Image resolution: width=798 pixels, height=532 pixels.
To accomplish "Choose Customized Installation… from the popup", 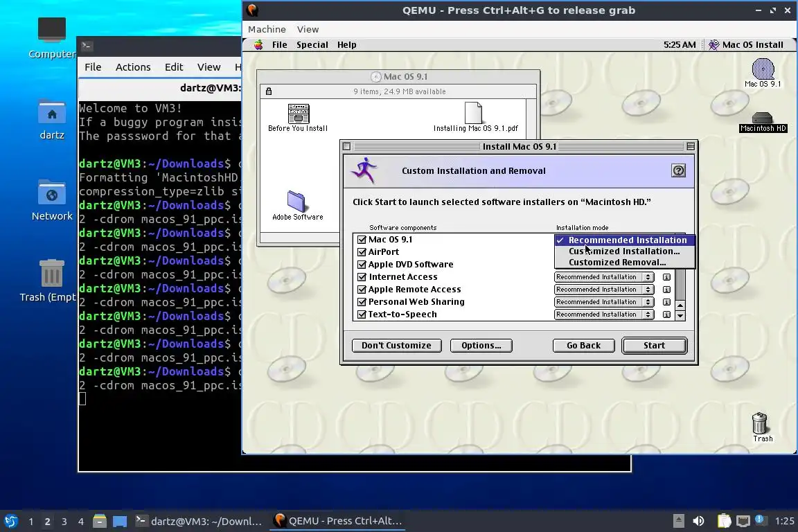I will [624, 251].
